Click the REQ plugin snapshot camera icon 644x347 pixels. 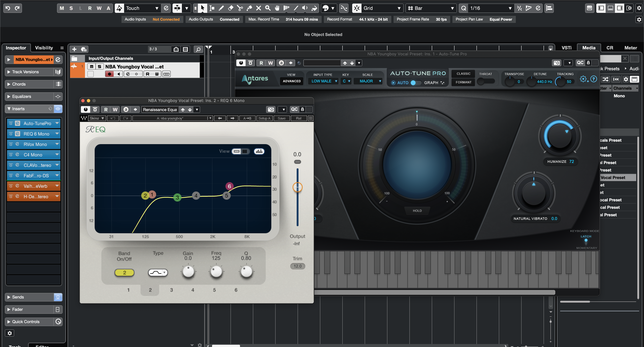coord(271,109)
